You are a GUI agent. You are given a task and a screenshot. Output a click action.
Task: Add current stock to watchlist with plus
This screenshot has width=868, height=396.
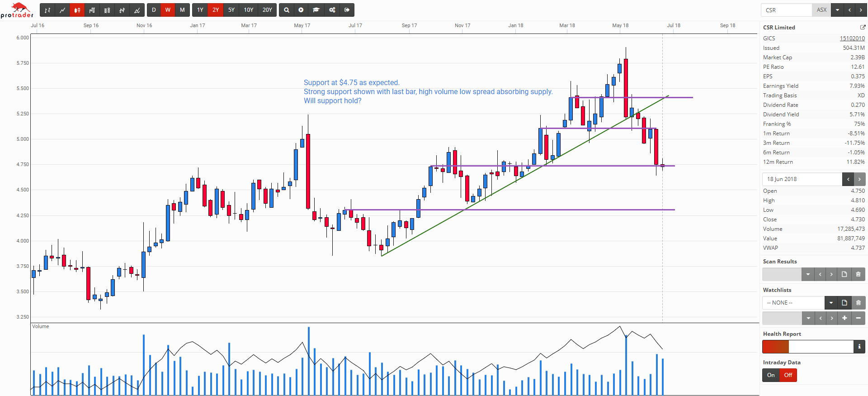pyautogui.click(x=844, y=318)
